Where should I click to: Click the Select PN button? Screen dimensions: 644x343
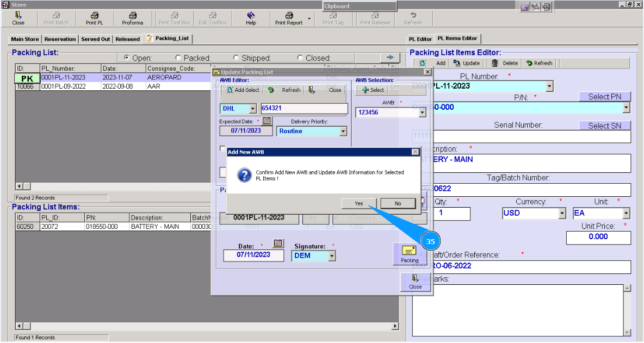[x=605, y=97]
